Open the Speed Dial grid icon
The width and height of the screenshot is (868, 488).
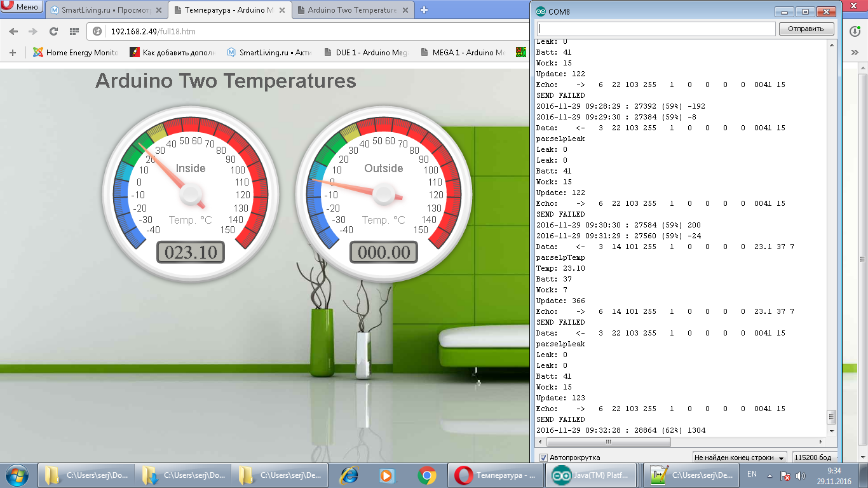(x=74, y=31)
